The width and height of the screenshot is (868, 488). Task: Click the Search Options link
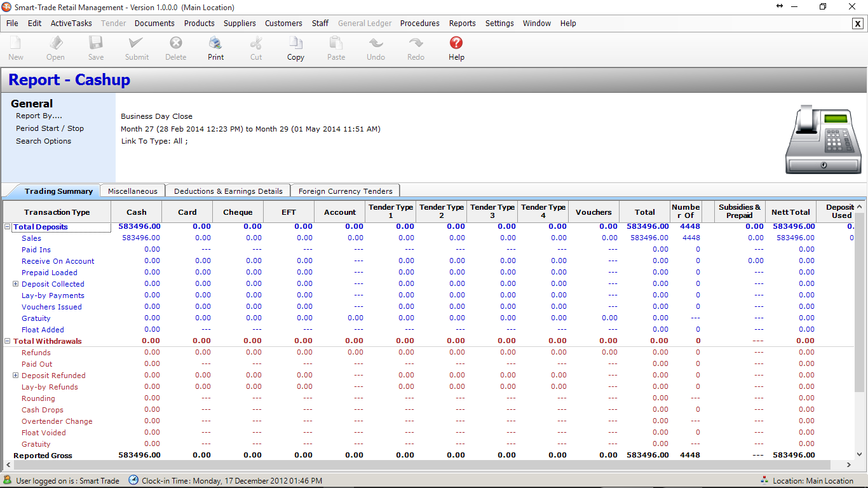43,141
